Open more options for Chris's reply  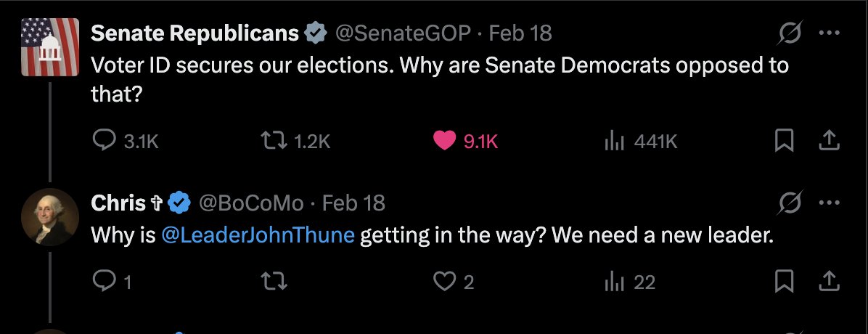[x=830, y=203]
